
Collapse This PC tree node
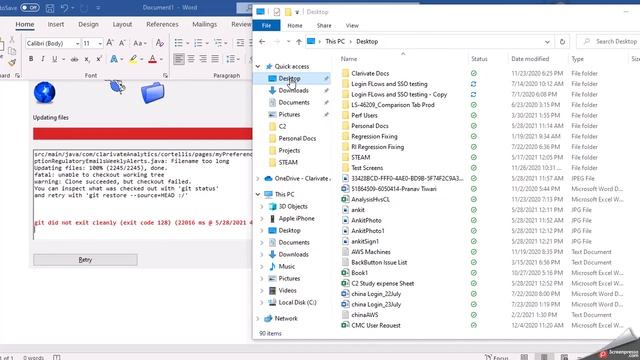point(258,194)
